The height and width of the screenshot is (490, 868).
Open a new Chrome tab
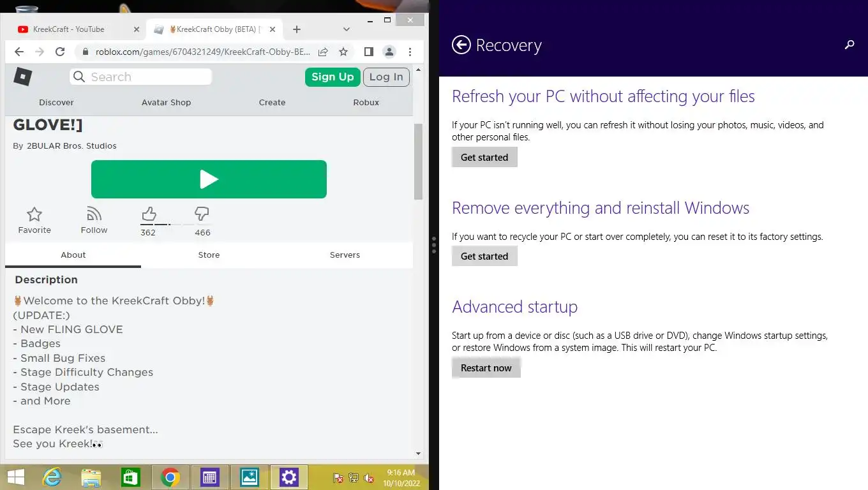tap(297, 29)
